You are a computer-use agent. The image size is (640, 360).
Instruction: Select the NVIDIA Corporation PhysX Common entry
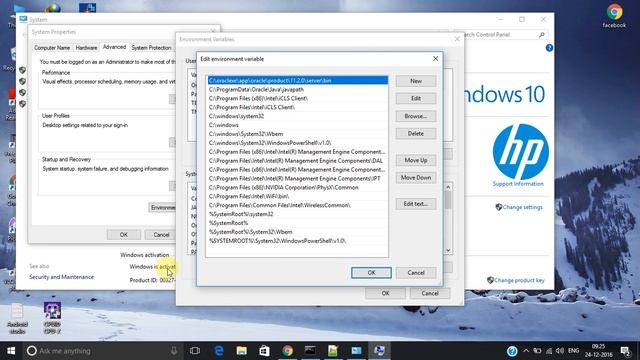[x=298, y=187]
